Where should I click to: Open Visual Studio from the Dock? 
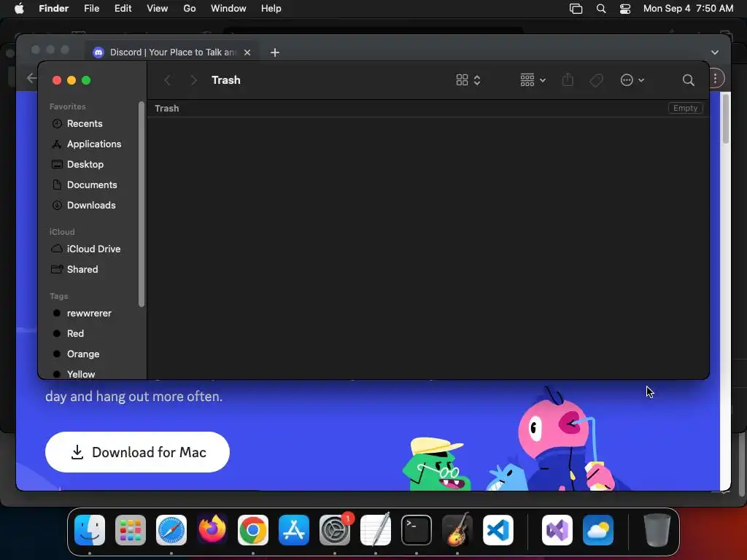click(557, 530)
